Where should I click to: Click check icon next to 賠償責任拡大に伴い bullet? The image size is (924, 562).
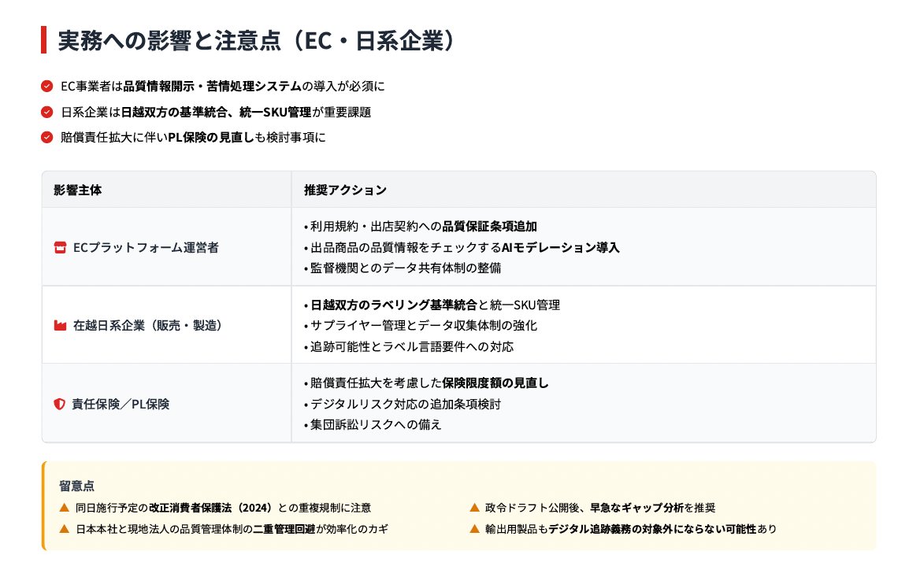(x=47, y=138)
